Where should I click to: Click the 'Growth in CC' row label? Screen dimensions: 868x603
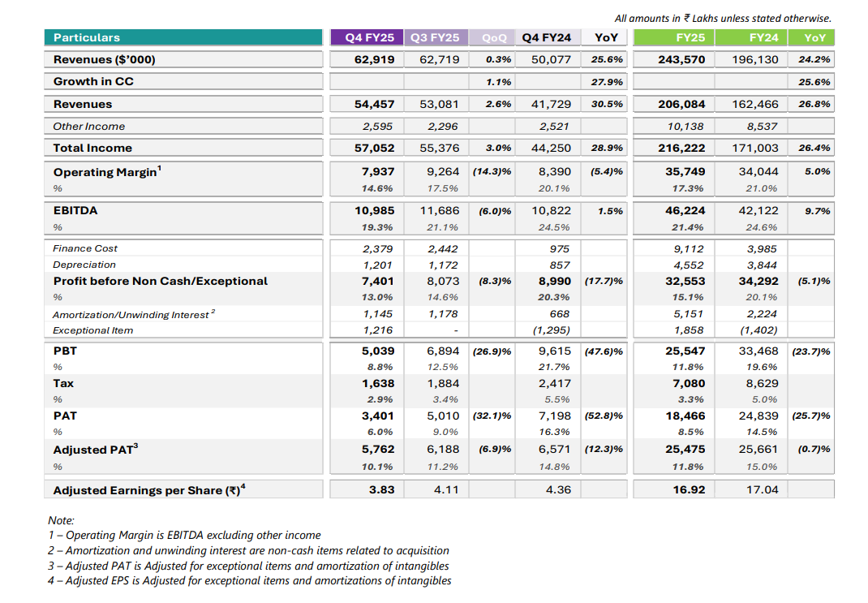click(93, 81)
